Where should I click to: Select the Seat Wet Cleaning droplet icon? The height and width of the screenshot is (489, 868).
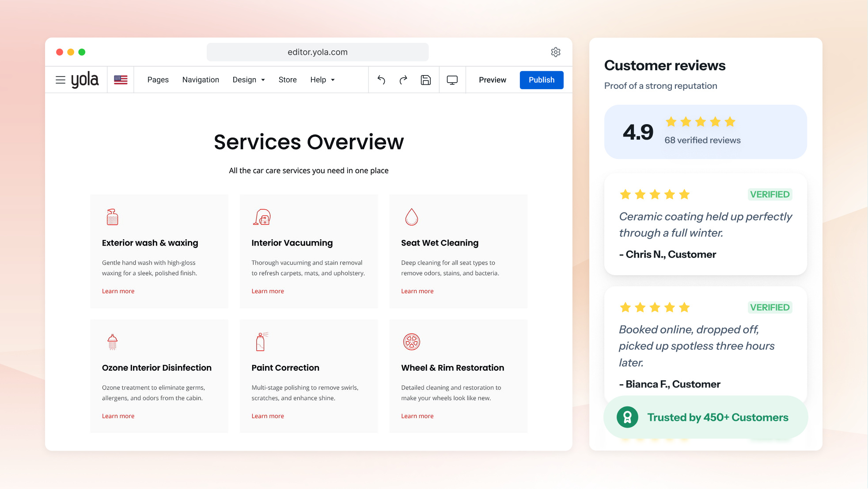point(412,217)
